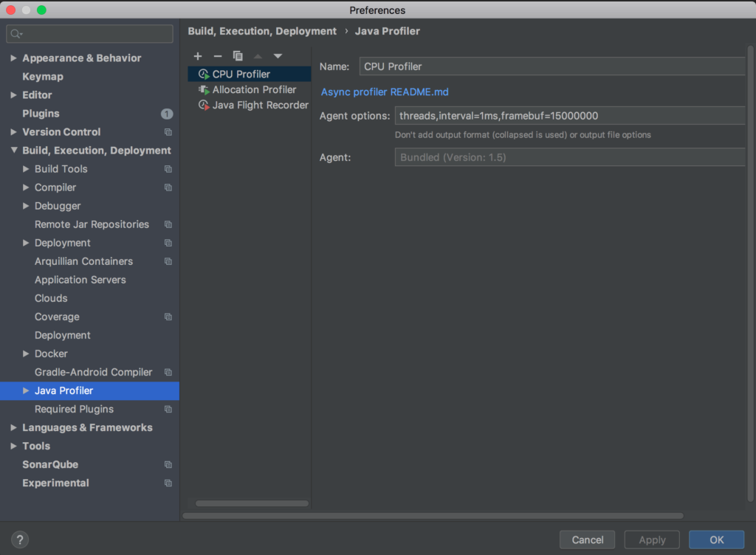Open the Async profiler README.md link
756x555 pixels.
383,92
